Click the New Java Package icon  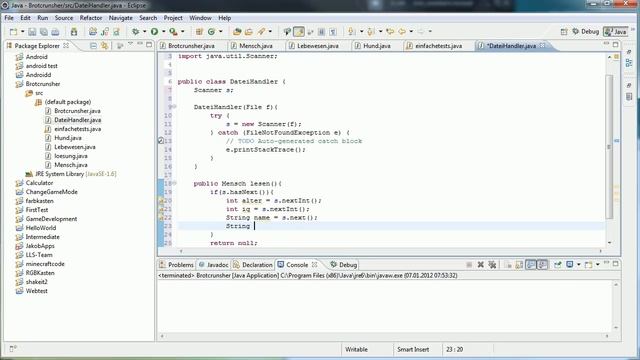(x=199, y=31)
